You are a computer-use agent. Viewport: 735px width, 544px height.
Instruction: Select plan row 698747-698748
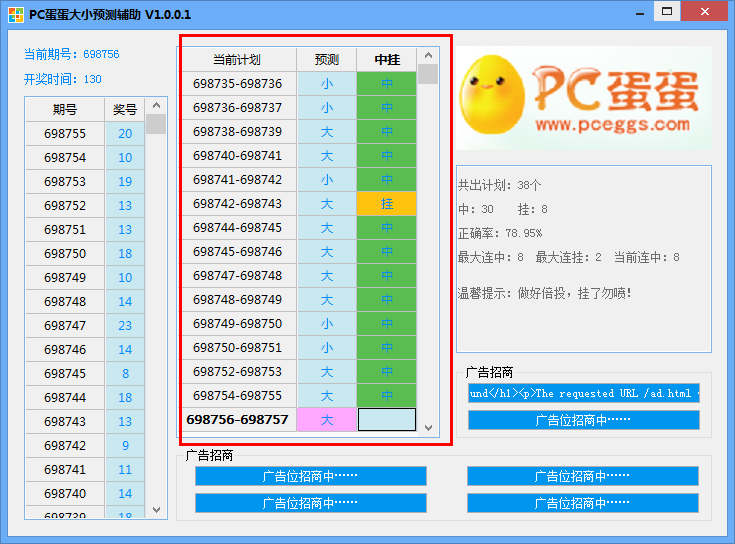(299, 276)
